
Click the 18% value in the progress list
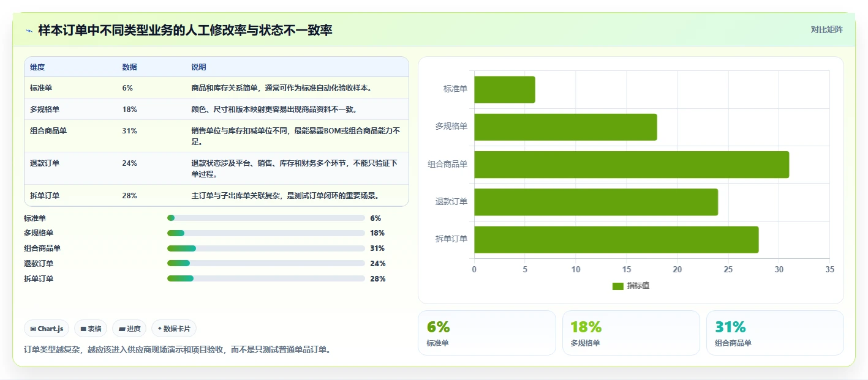[377, 233]
